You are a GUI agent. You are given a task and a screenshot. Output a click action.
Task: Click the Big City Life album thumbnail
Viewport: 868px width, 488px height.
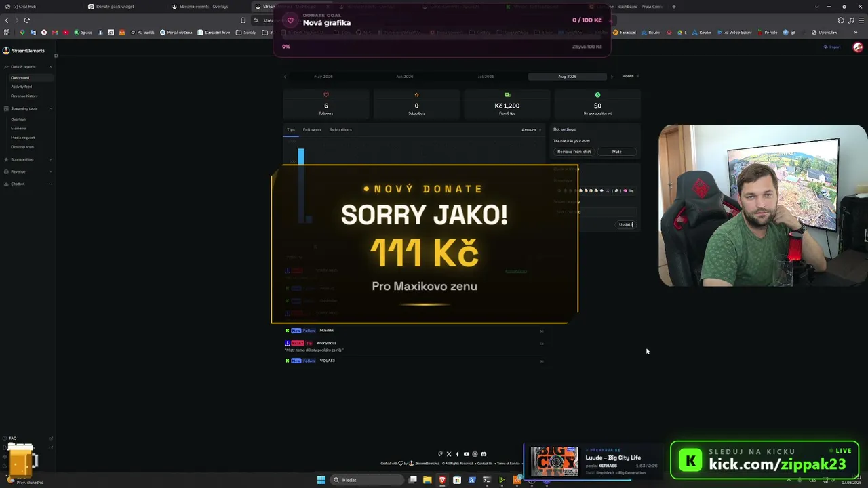coord(555,462)
